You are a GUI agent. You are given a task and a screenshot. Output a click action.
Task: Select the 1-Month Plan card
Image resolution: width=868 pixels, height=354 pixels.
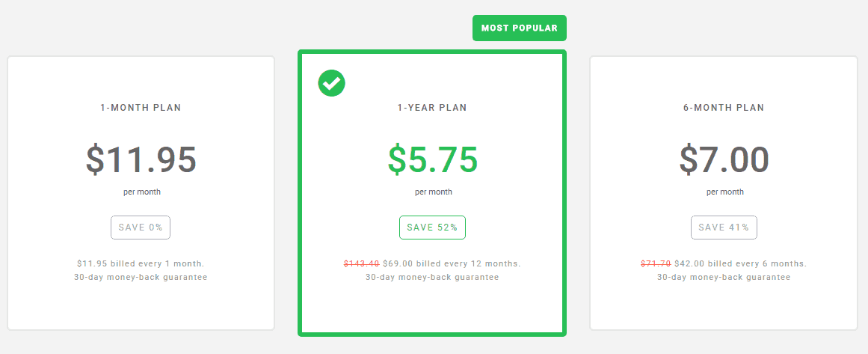point(141,307)
